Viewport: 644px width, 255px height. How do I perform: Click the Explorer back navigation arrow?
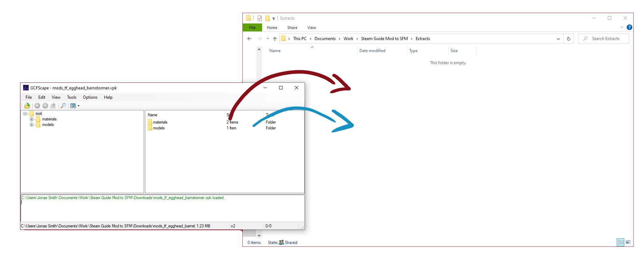pyautogui.click(x=249, y=39)
